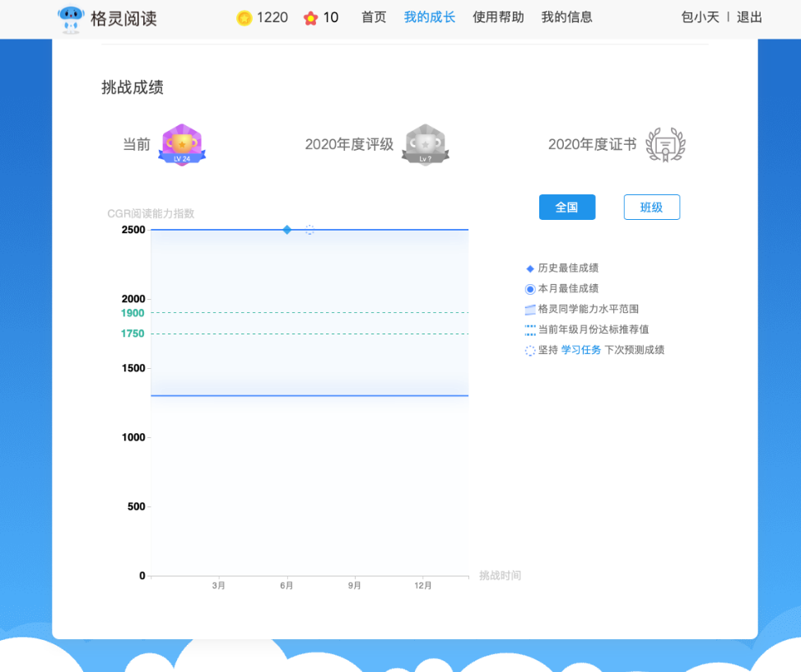The width and height of the screenshot is (801, 672).
Task: Click the dotted line icon in 当前年级月份达标推荐值 legend
Action: (x=530, y=330)
